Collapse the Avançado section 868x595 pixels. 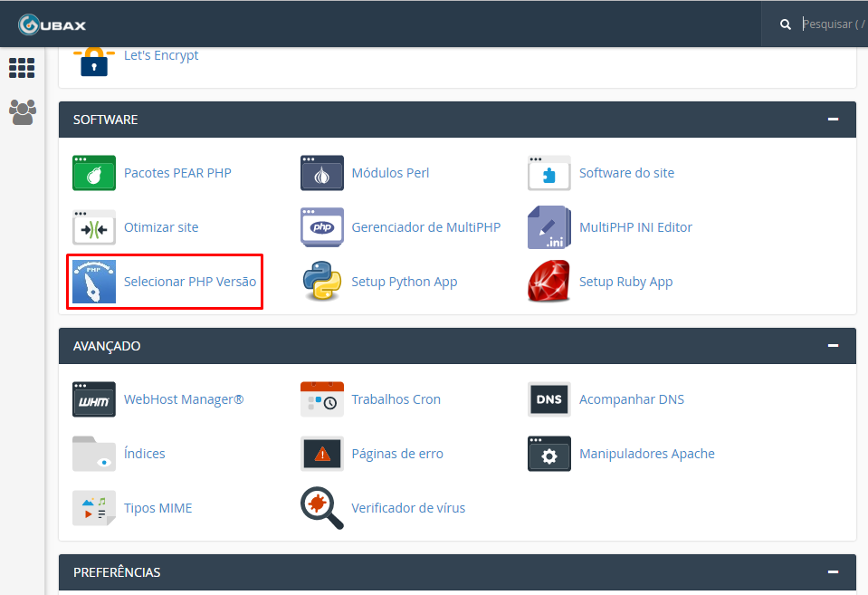click(x=833, y=346)
